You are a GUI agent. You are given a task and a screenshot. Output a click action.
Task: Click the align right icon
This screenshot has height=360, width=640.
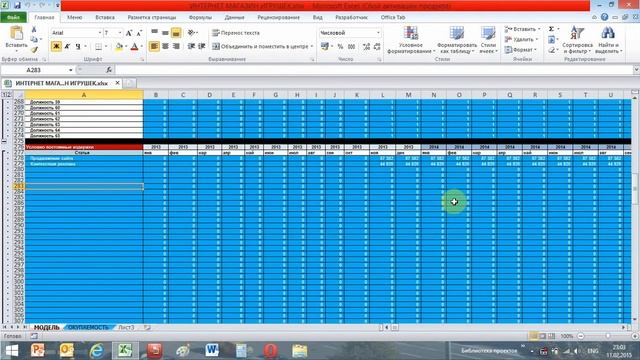176,46
